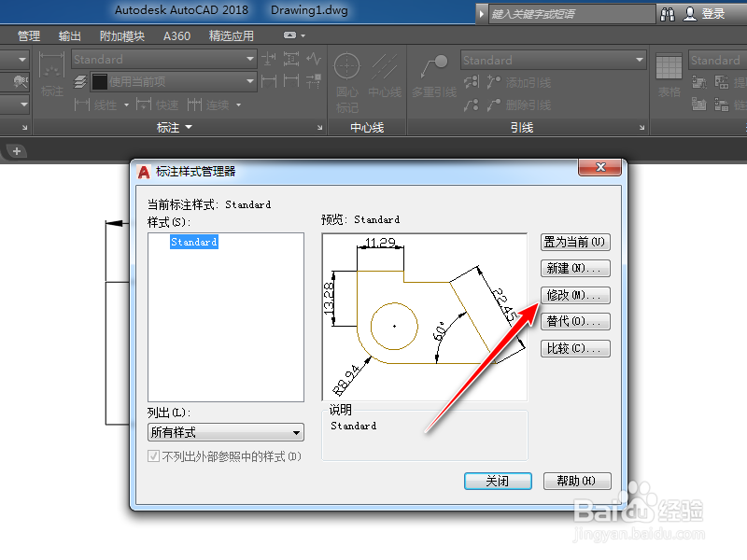The image size is (747, 560).
Task: Open the 引线 panel dialog launcher
Action: click(641, 128)
